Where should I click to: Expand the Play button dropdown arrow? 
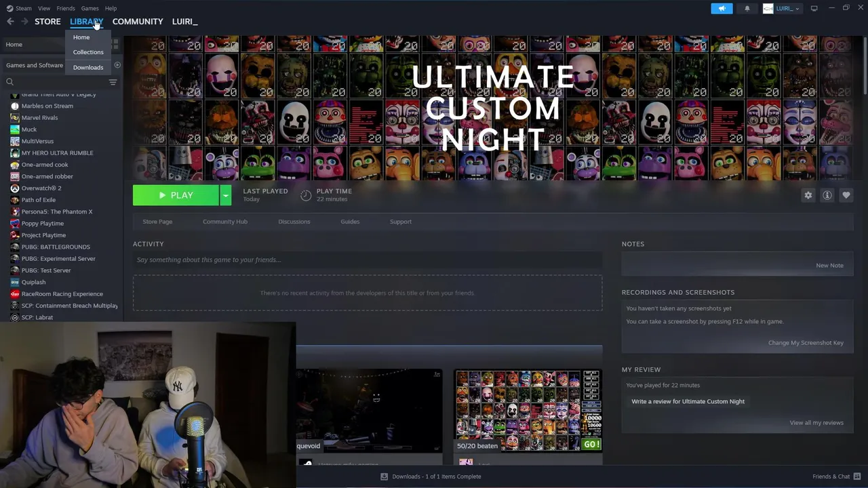click(x=226, y=195)
